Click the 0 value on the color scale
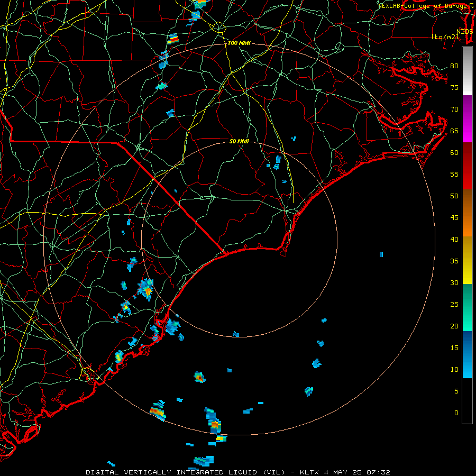 pos(456,413)
